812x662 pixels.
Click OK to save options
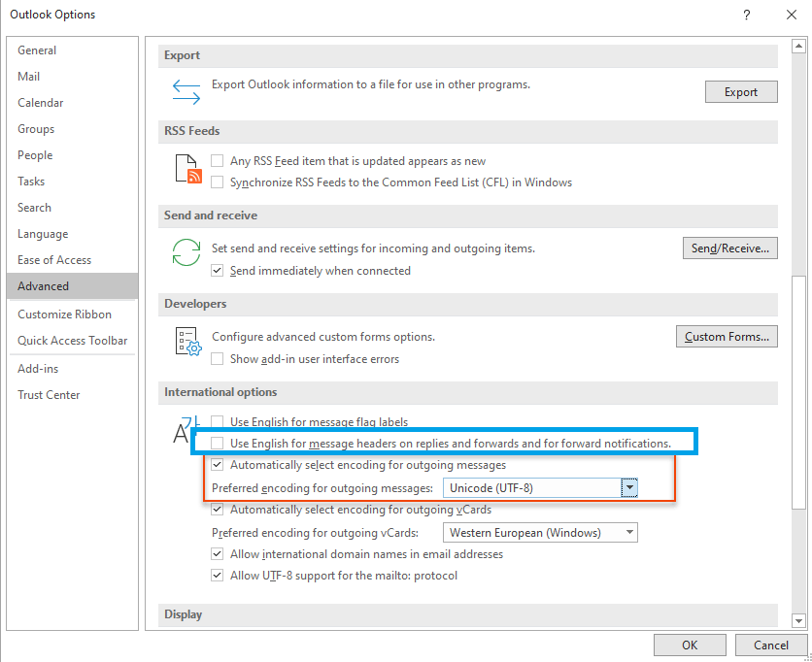[x=690, y=645]
